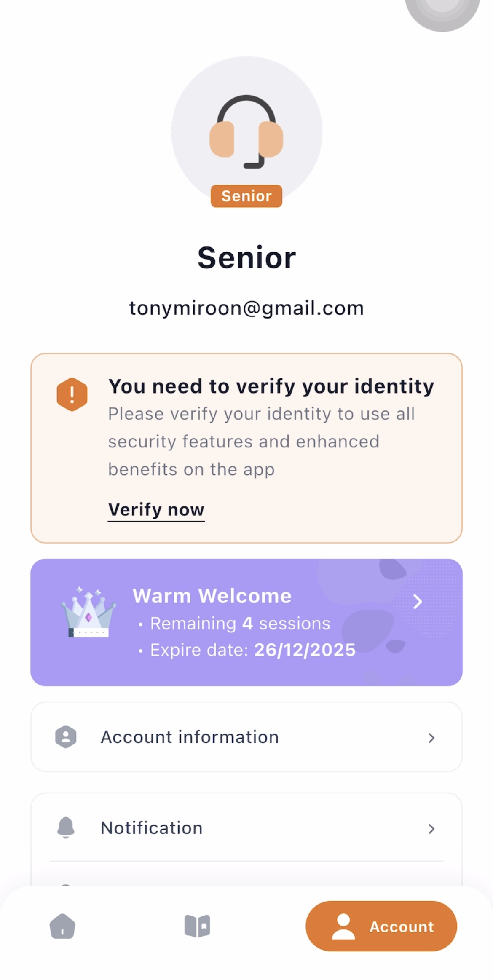Expand Warm Welcome card chevron
The height and width of the screenshot is (980, 493).
[x=417, y=602]
